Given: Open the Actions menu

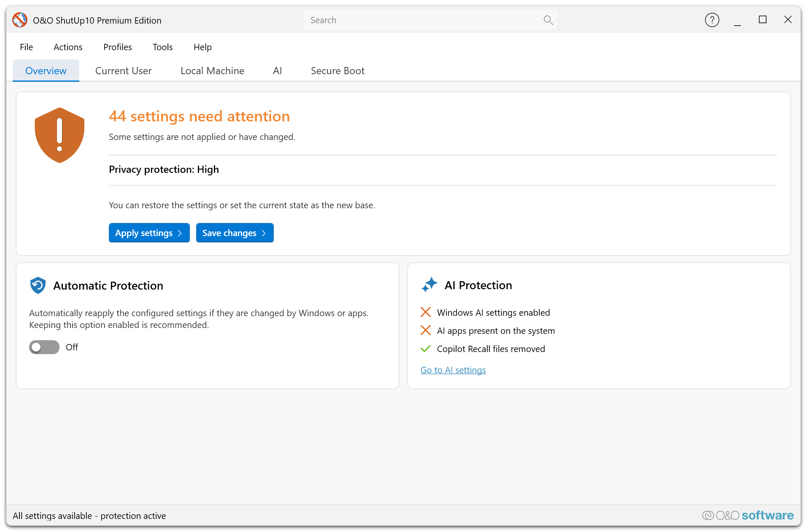Looking at the screenshot, I should point(68,47).
